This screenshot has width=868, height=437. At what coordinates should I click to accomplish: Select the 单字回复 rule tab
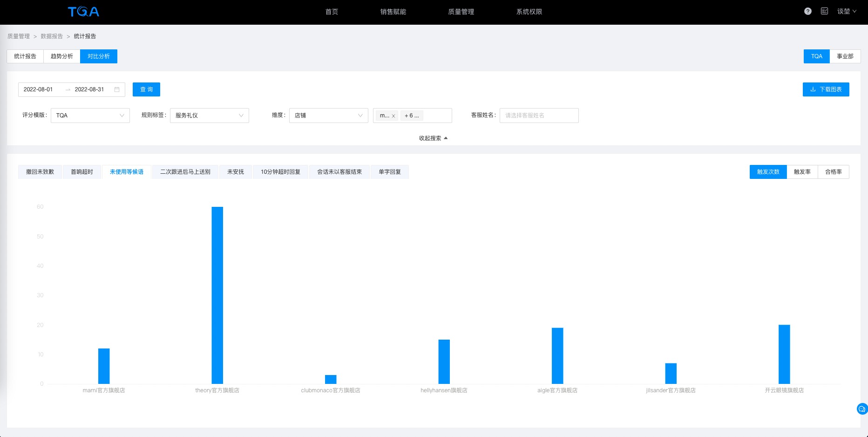coord(390,172)
